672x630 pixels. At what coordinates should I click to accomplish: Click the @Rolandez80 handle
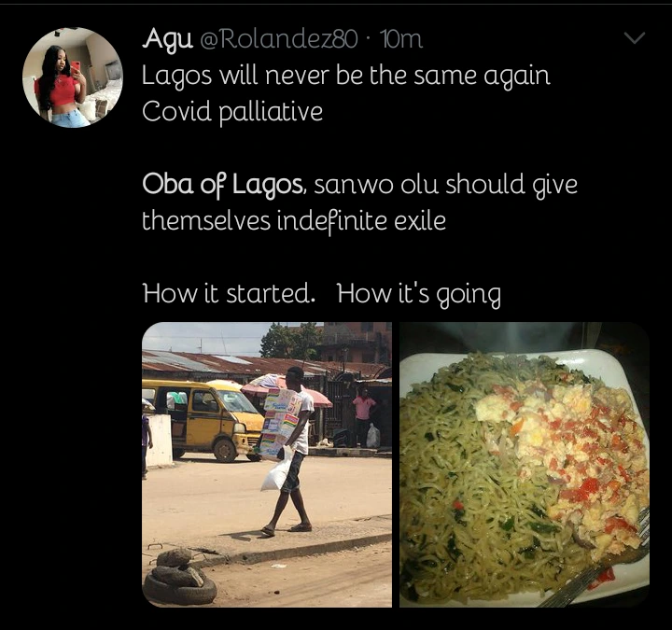[x=278, y=39]
